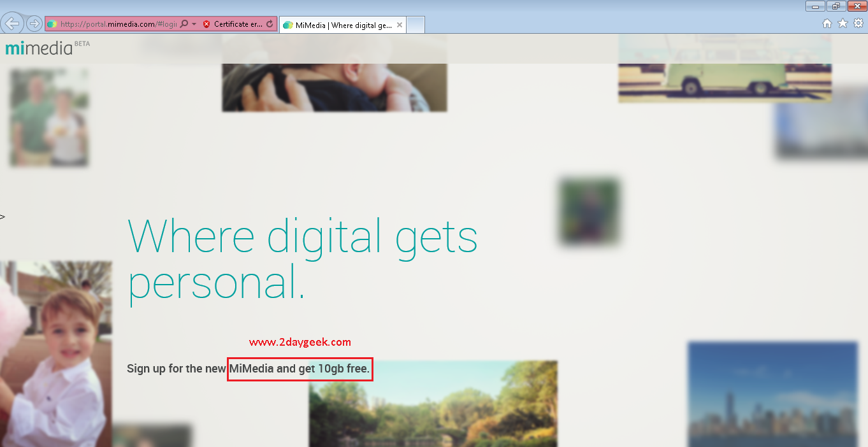The image size is (868, 447).
Task: Open the smiling boy in white shirt photo
Action: 55,353
